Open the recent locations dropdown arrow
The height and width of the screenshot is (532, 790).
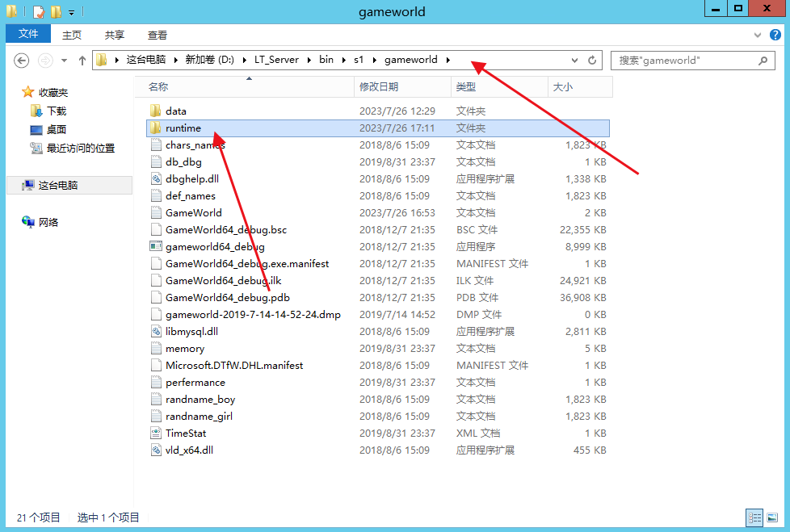point(65,61)
